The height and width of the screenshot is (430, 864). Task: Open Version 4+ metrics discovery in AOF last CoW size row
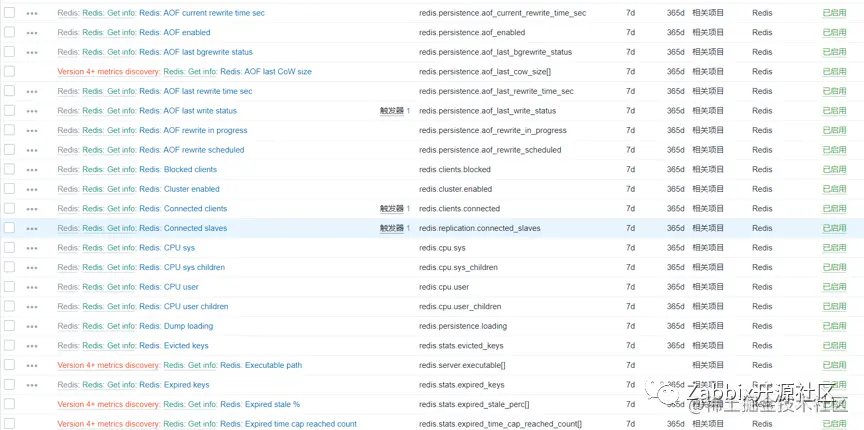click(x=109, y=72)
